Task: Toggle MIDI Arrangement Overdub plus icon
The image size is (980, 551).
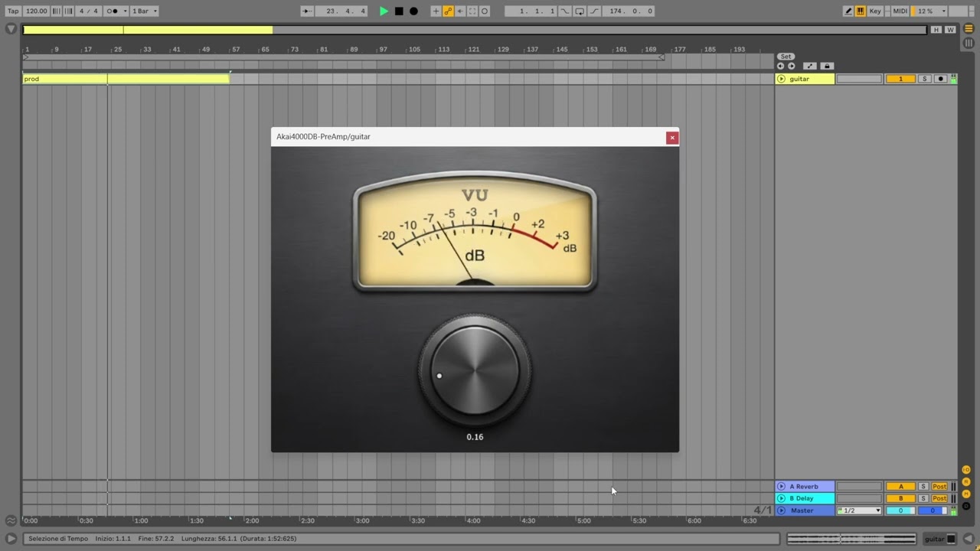Action: click(x=436, y=11)
